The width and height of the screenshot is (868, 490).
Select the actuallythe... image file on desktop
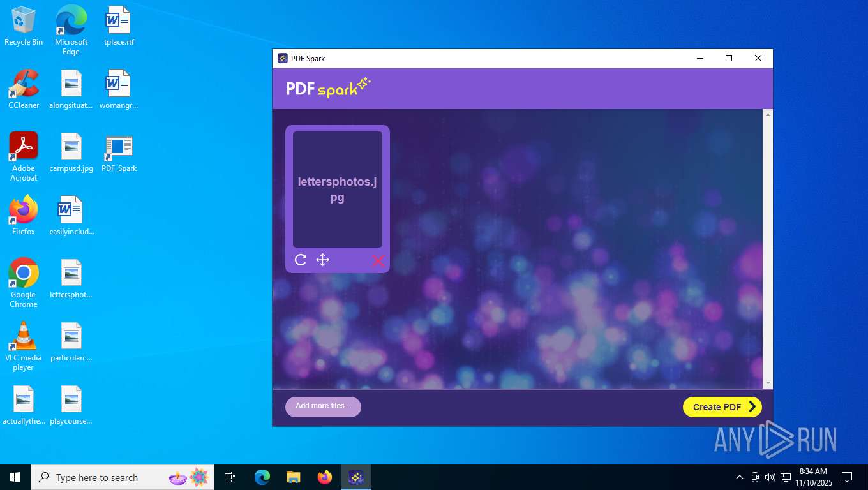pos(24,405)
